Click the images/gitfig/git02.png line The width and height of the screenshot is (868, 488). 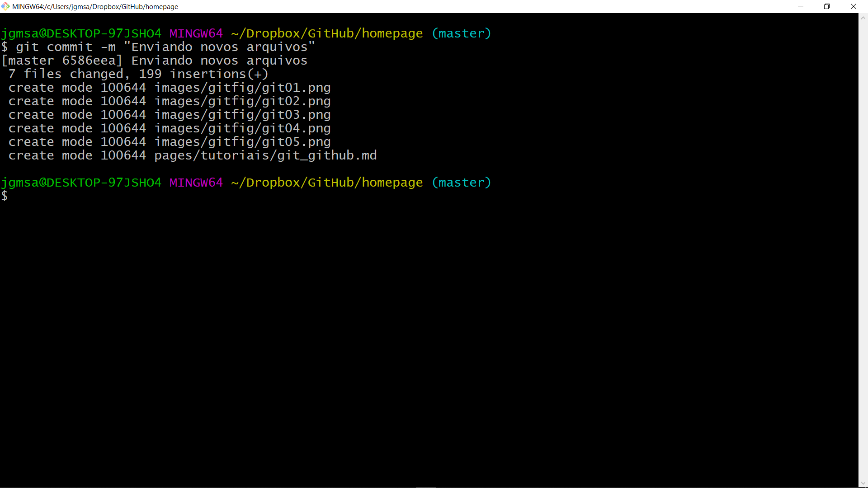click(x=170, y=101)
